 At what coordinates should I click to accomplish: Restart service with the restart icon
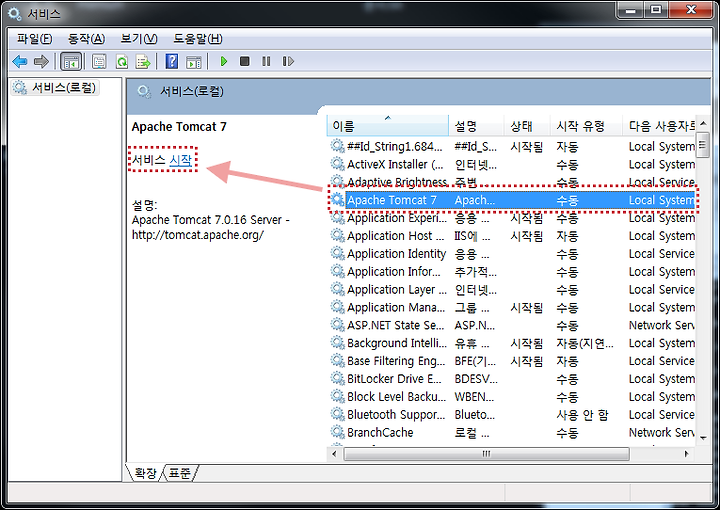288,61
